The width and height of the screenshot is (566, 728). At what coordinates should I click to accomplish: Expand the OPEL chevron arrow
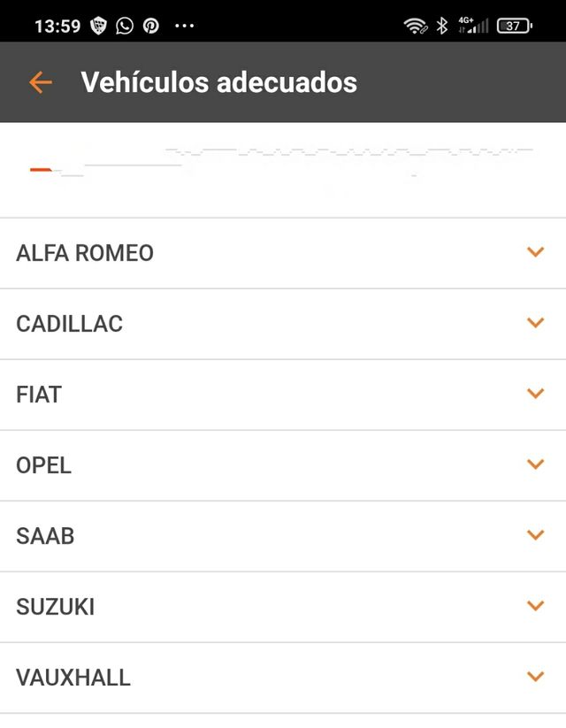pos(535,464)
